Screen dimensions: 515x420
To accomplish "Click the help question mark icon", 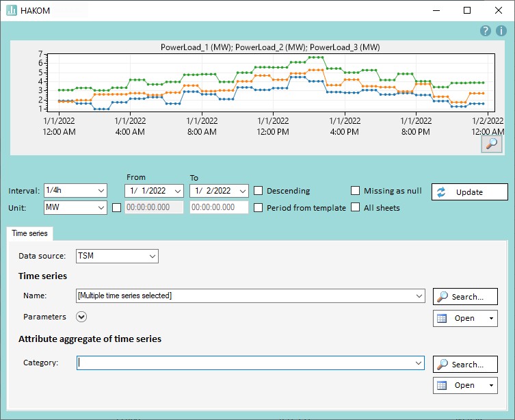I will click(x=486, y=31).
